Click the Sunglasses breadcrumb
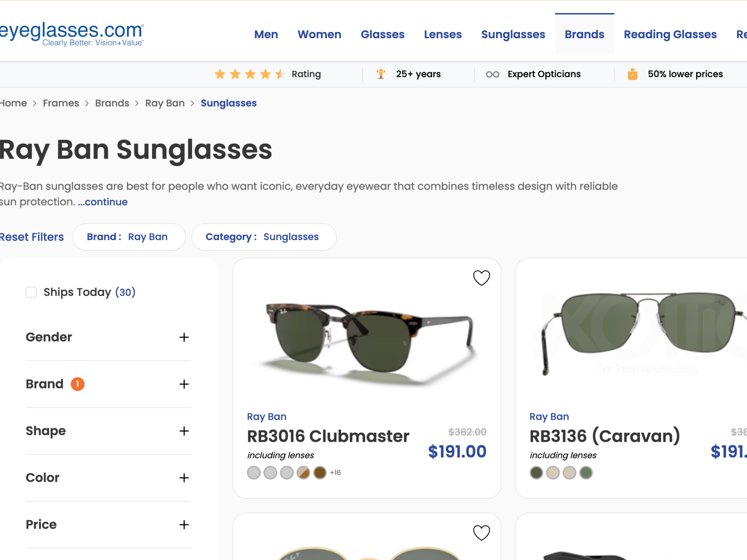The width and height of the screenshot is (747, 560). coord(229,103)
